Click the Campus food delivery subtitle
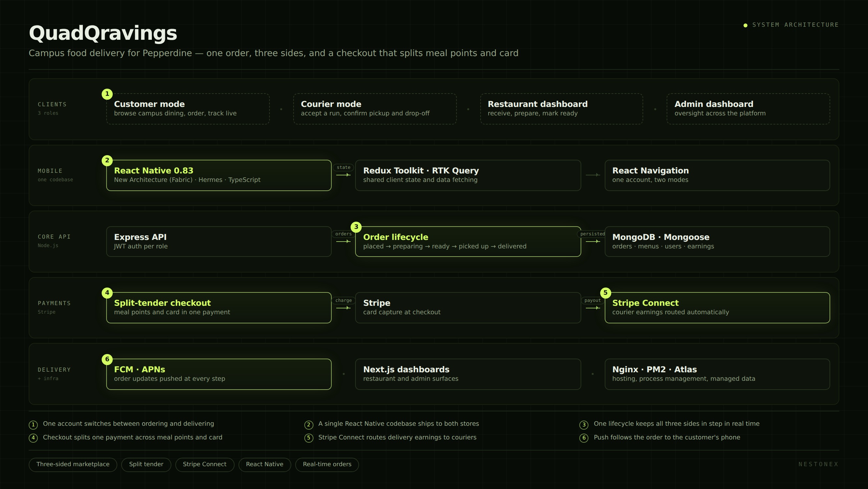This screenshot has height=489, width=868. (x=274, y=53)
